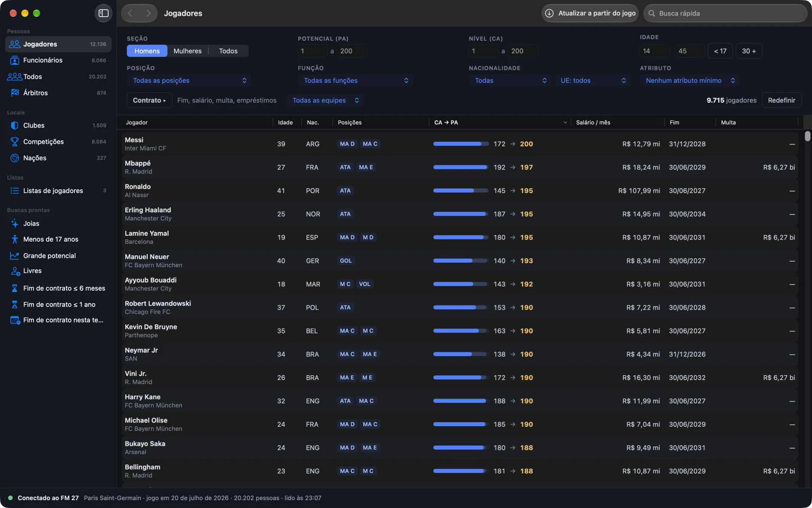Image resolution: width=812 pixels, height=508 pixels.
Task: Click the Nações globe icon
Action: point(15,158)
